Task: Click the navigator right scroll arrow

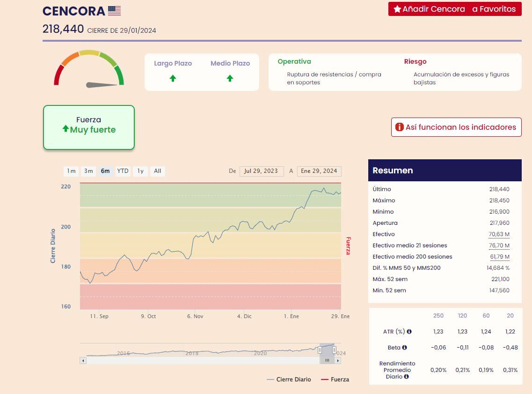Action: pyautogui.click(x=338, y=360)
